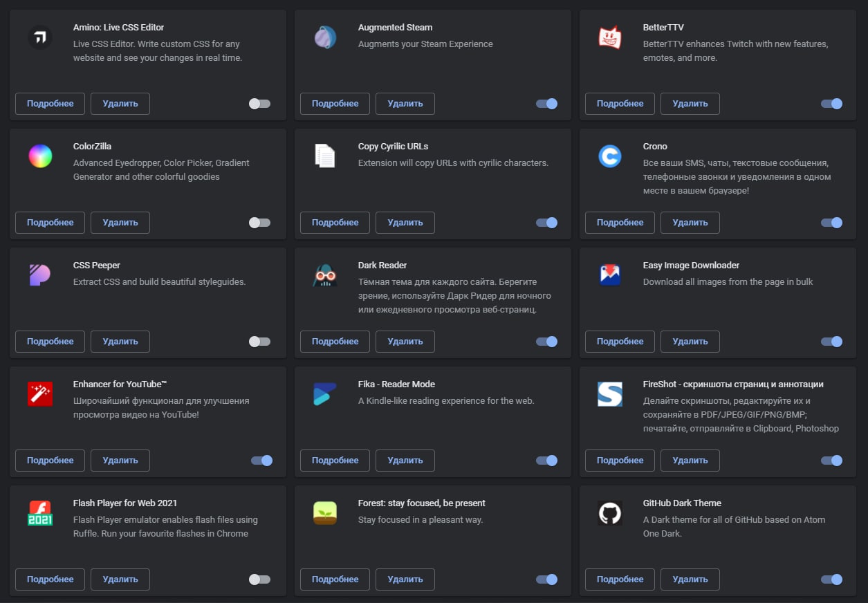The width and height of the screenshot is (868, 603).
Task: Open Подробнее for CSS Peeper
Action: pyautogui.click(x=50, y=342)
